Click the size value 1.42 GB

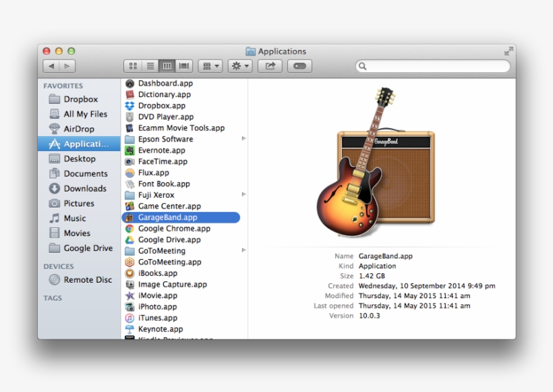pyautogui.click(x=372, y=276)
